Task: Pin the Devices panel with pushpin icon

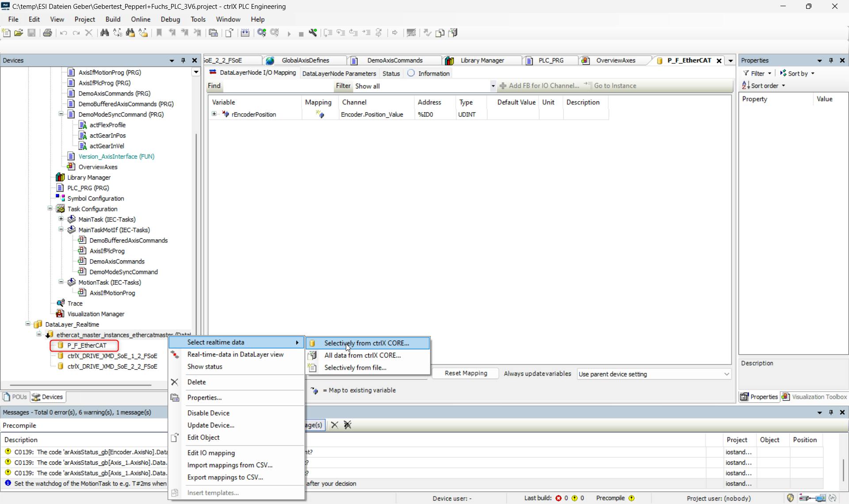Action: [x=183, y=61]
